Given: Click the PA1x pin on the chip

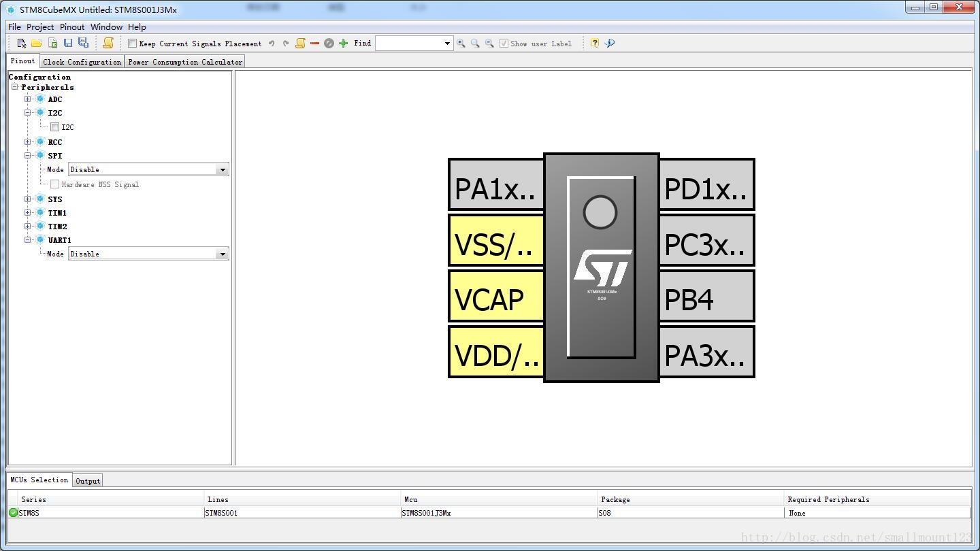Looking at the screenshot, I should [496, 184].
